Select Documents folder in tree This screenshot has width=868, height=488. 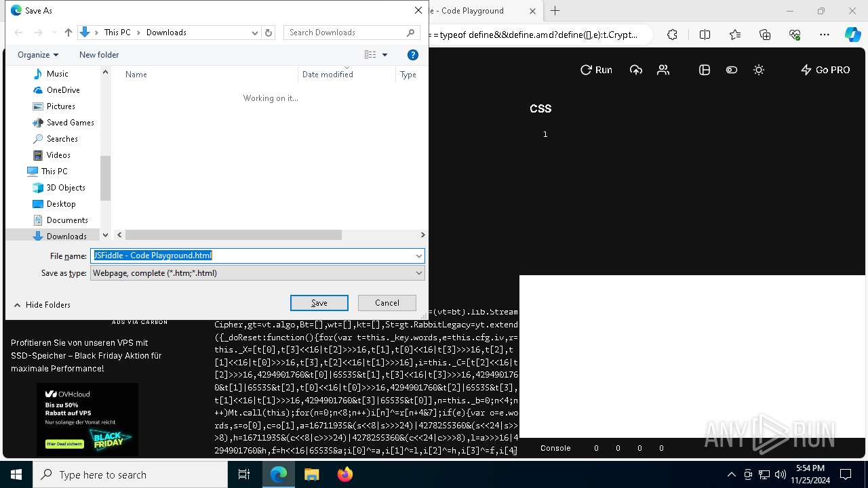[67, 220]
